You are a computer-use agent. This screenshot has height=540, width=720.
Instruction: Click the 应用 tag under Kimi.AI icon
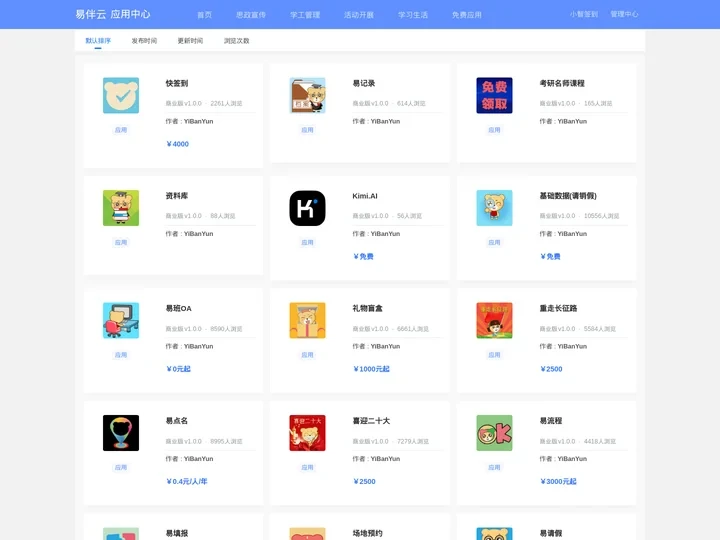click(308, 242)
